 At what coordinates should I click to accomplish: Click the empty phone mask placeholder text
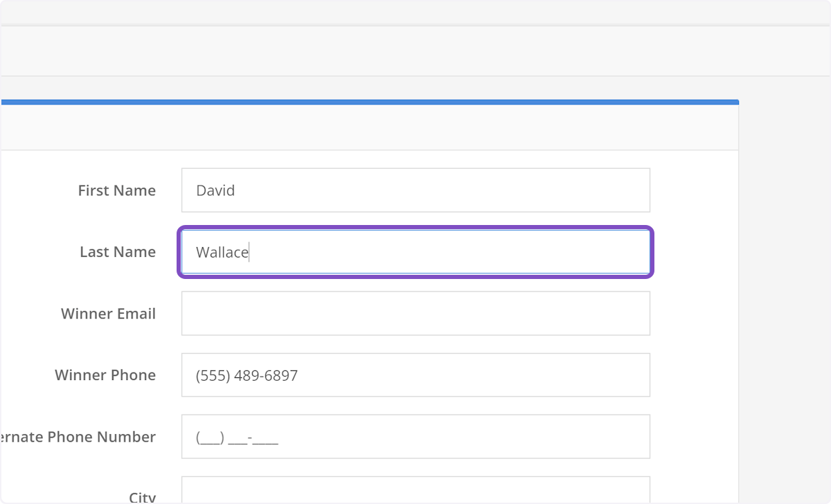[237, 438]
